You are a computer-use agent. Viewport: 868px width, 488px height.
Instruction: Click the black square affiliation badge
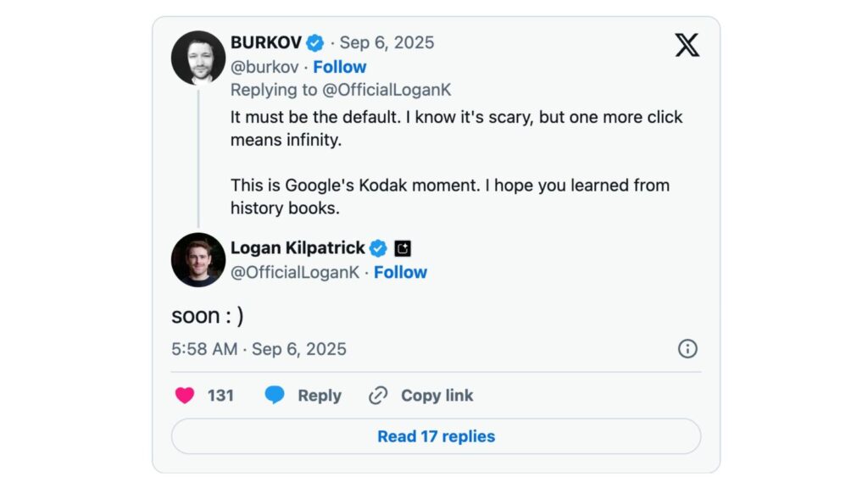[403, 248]
